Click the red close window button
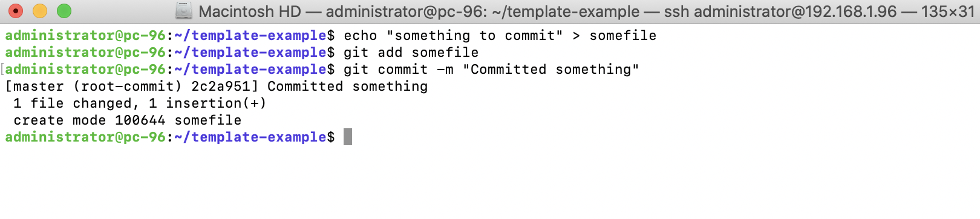The height and width of the screenshot is (219, 980). tap(15, 11)
